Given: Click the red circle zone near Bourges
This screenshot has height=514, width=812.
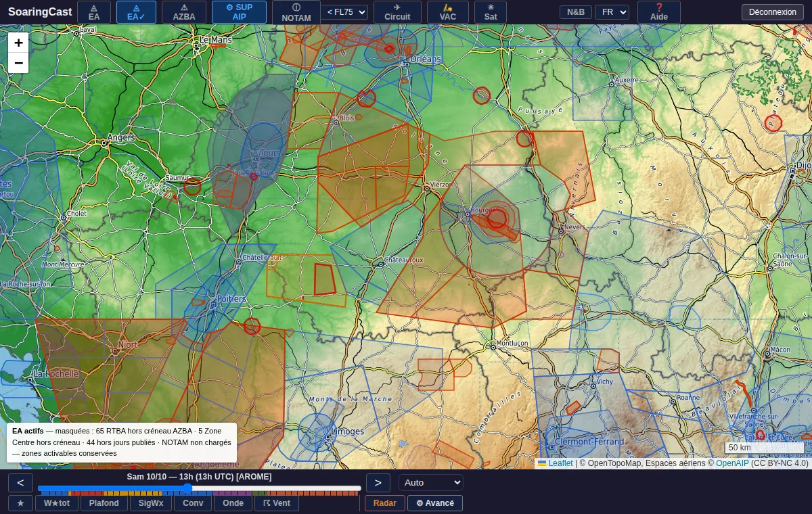Looking at the screenshot, I should pyautogui.click(x=497, y=218).
